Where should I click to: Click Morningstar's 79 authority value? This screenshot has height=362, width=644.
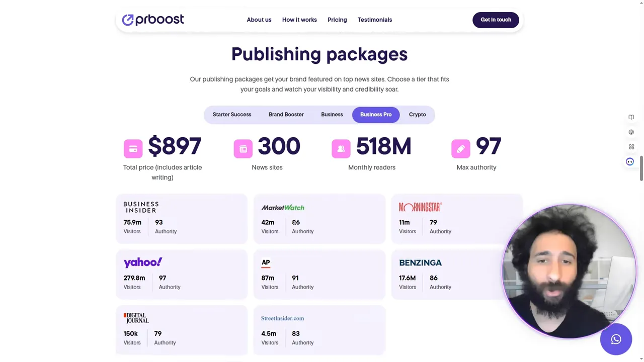tap(433, 222)
